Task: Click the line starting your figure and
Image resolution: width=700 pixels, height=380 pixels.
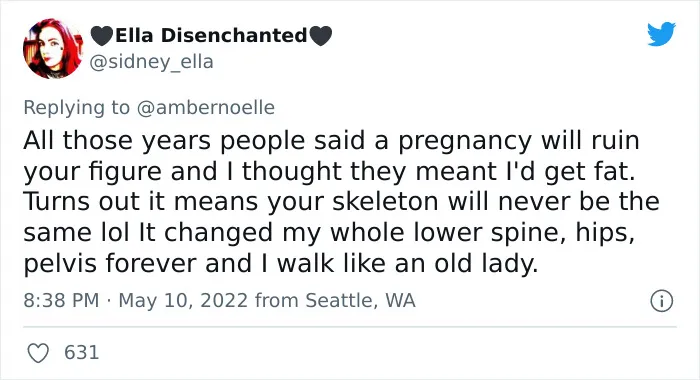Action: click(329, 172)
